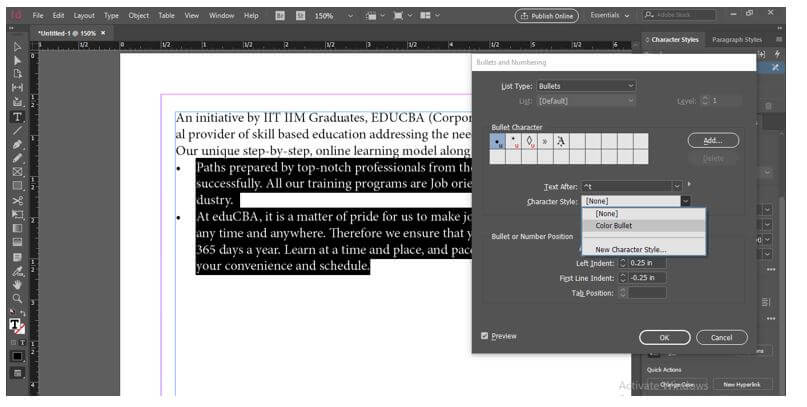Click the Adobe Stock search field
This screenshot has width=807, height=407.
[x=678, y=15]
